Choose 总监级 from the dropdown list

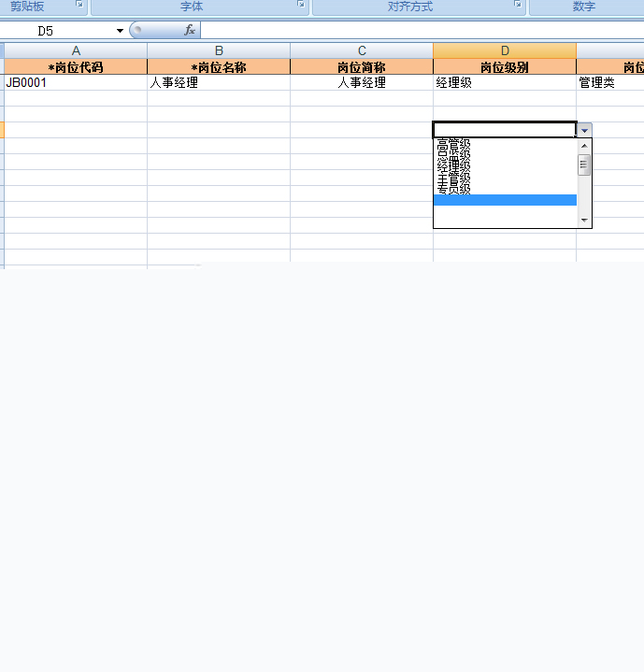pyautogui.click(x=505, y=155)
